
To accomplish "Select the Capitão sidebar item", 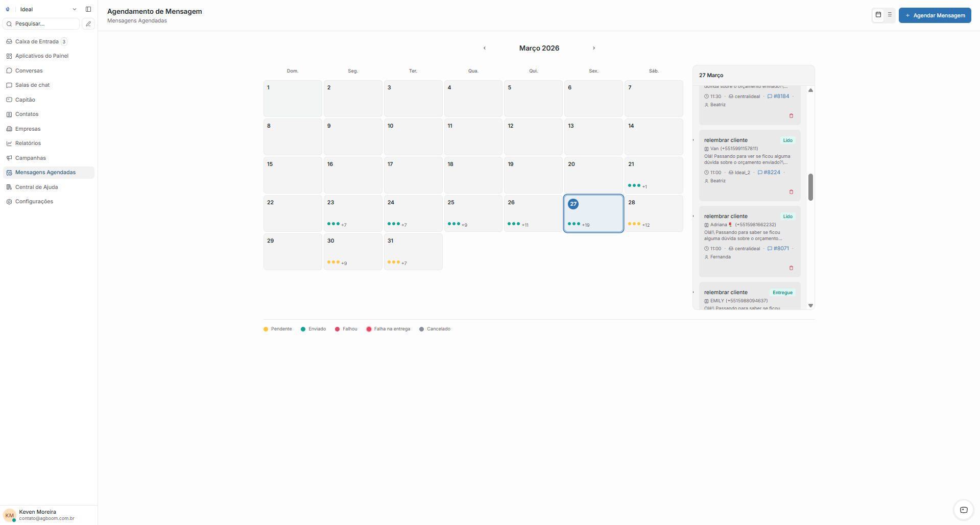I will tap(26, 100).
